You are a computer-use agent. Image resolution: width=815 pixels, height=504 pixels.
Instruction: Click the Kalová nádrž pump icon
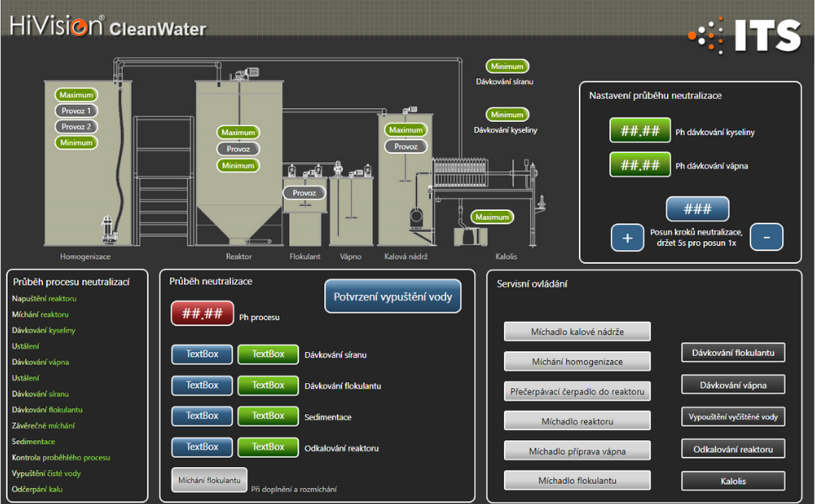point(417,218)
